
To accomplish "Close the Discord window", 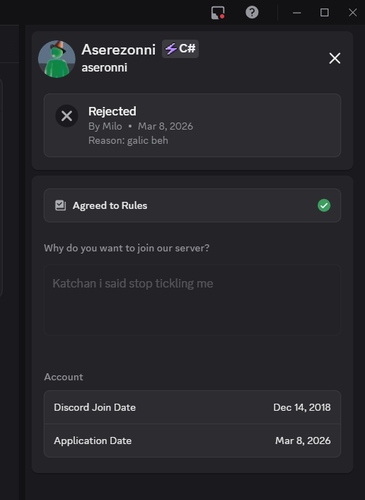I will point(352,13).
